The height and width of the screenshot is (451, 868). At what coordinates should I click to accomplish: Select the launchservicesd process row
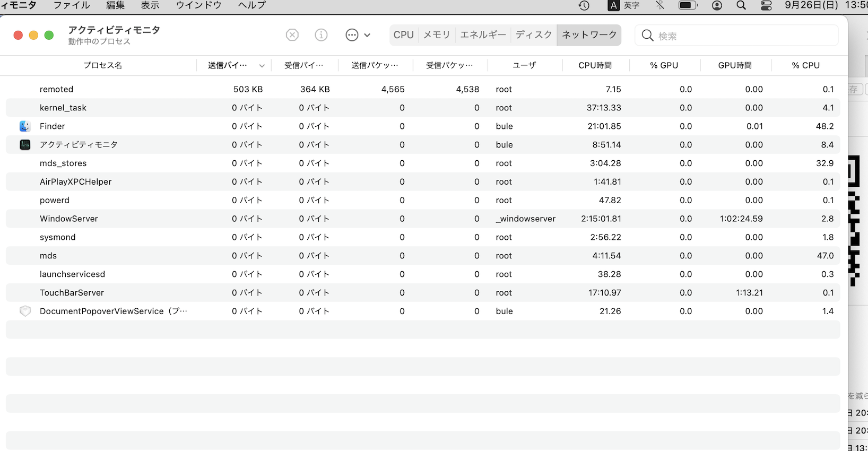point(423,274)
